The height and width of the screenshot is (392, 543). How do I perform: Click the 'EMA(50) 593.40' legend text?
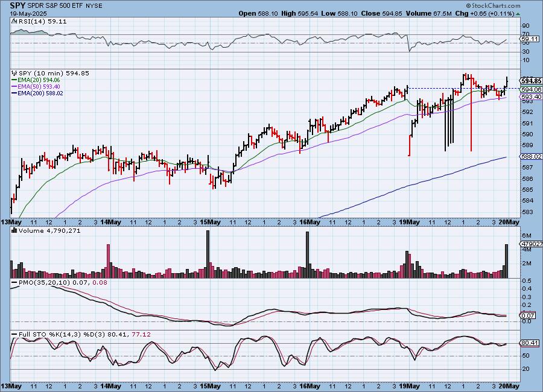(39, 87)
